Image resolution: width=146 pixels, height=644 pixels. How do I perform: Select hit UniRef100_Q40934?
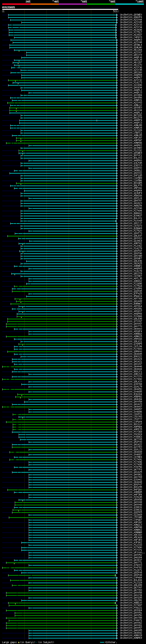(131, 88)
